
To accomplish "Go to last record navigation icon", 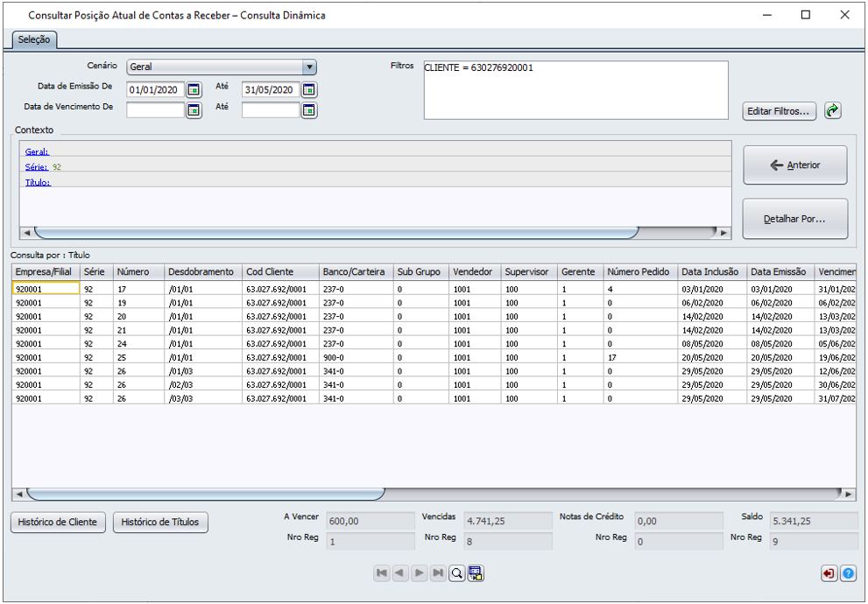I will tap(438, 573).
